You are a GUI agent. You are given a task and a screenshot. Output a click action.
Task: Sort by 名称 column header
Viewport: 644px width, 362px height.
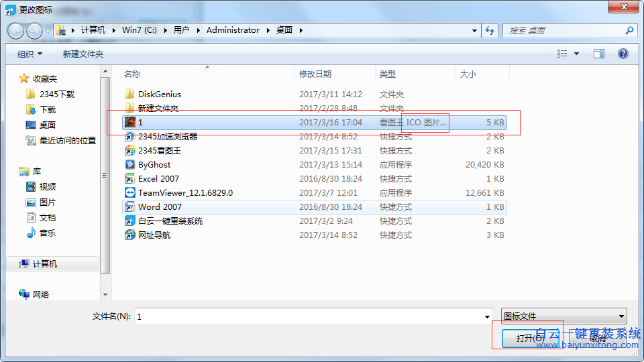coord(132,74)
